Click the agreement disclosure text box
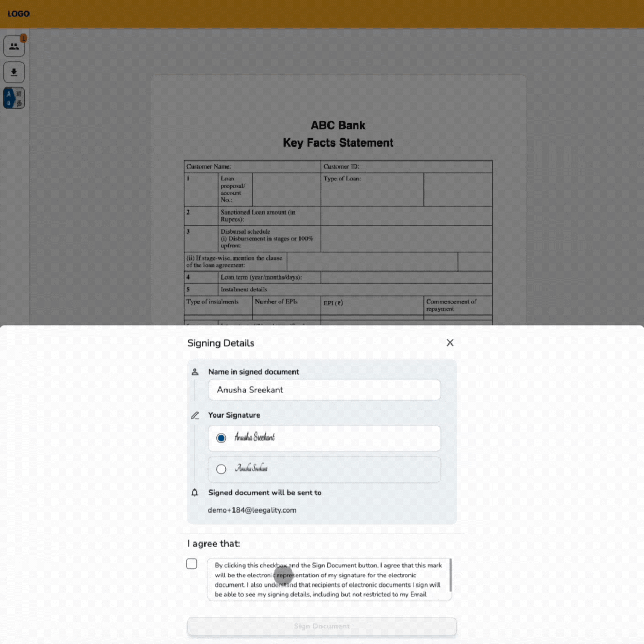Image resolution: width=644 pixels, height=644 pixels. click(x=328, y=580)
